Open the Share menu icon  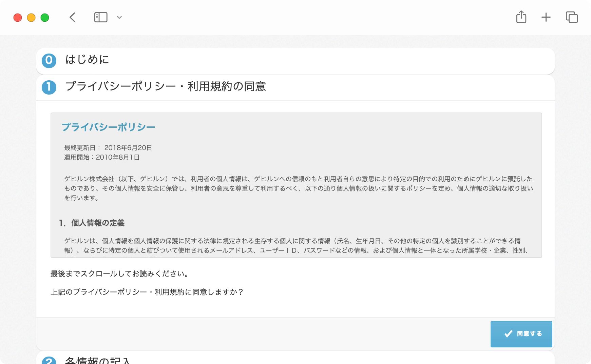point(521,17)
